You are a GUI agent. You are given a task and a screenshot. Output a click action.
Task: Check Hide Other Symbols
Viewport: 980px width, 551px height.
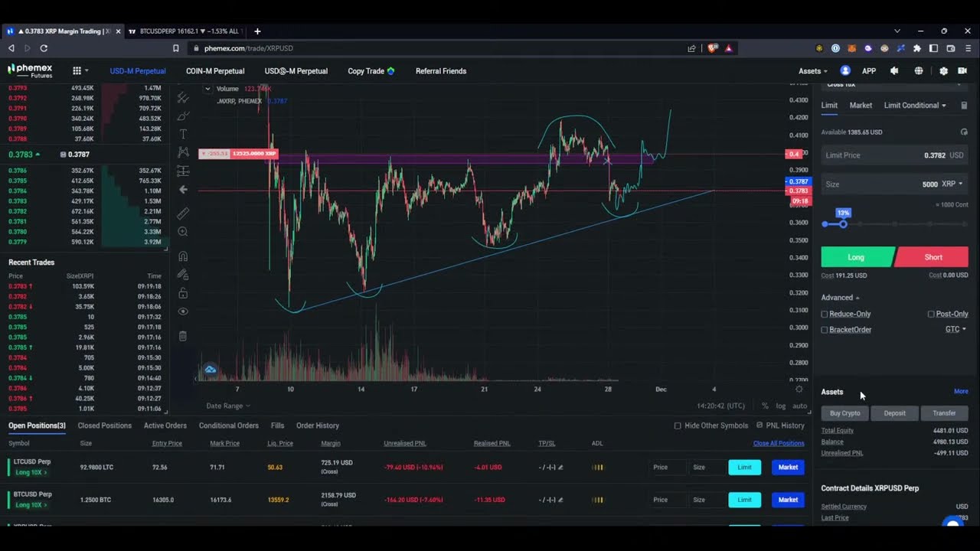point(678,425)
